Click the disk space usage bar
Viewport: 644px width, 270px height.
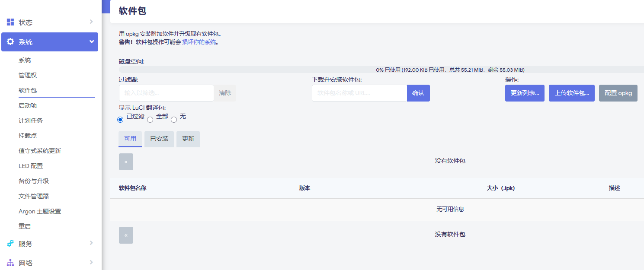click(381, 70)
